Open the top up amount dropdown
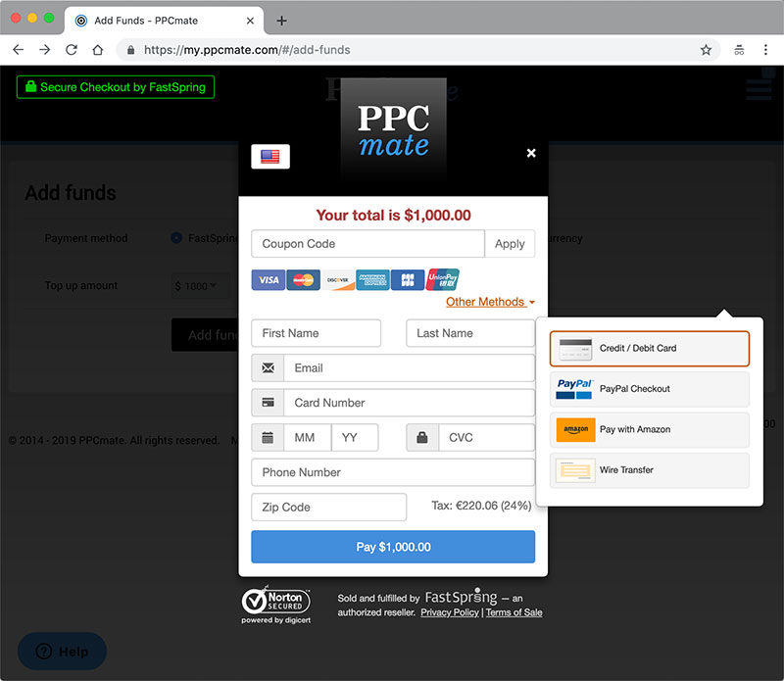 click(x=200, y=286)
